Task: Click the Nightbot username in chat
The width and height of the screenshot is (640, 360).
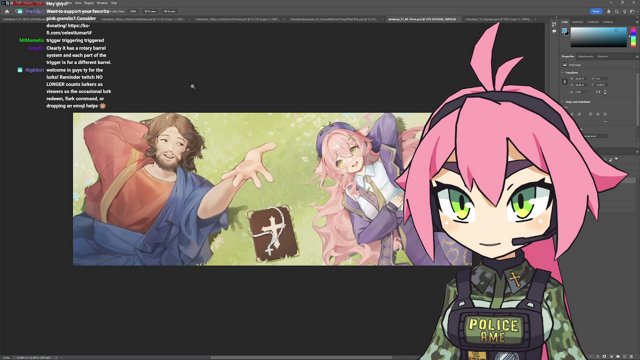Action: pyautogui.click(x=34, y=70)
